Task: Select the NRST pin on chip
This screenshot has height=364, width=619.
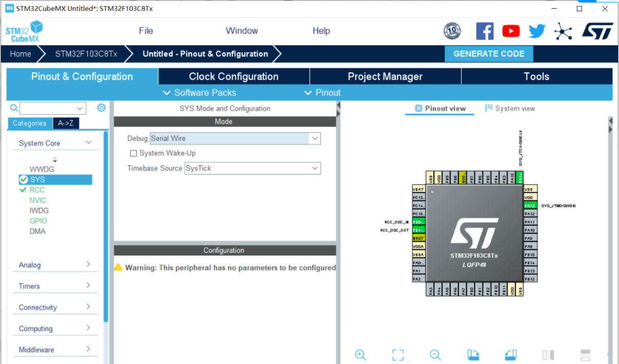Action: click(418, 238)
